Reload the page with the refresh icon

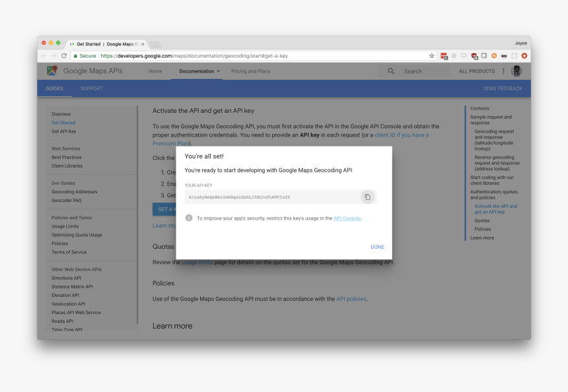(64, 55)
